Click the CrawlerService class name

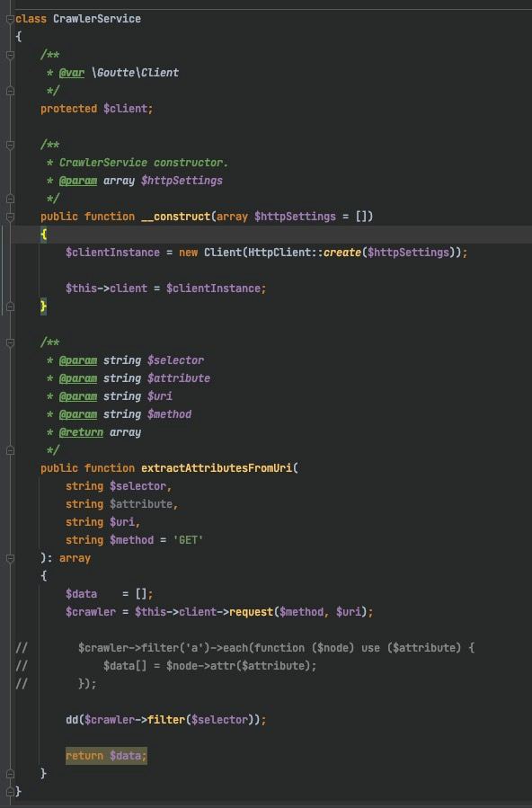(97, 19)
